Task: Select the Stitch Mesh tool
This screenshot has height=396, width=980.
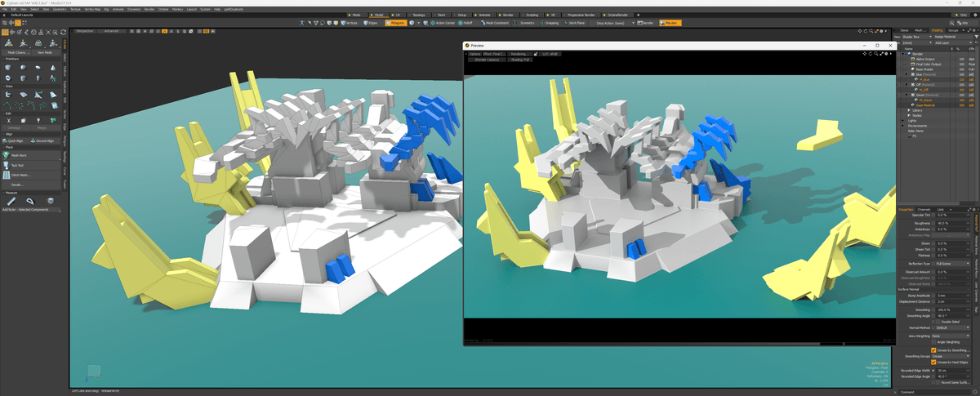Action: [31, 175]
